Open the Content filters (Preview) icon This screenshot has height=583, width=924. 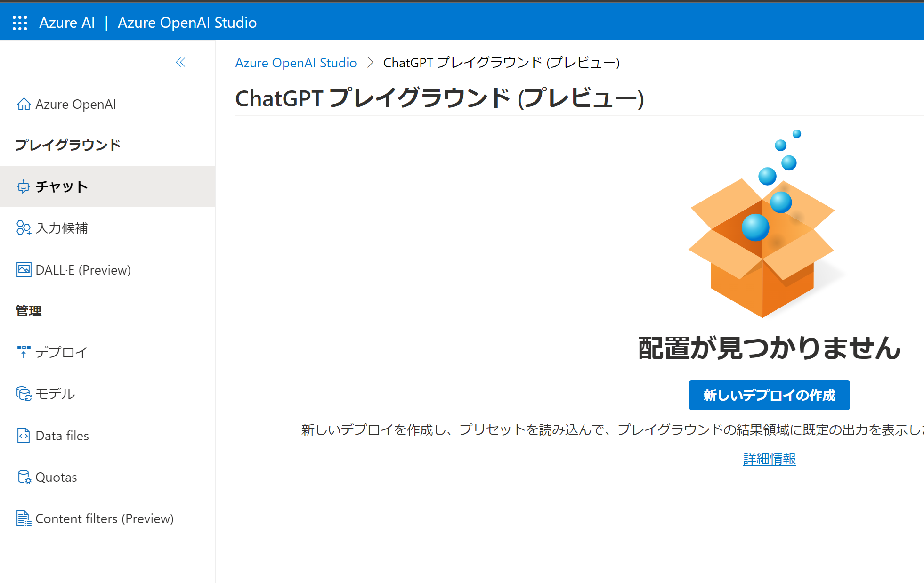click(x=24, y=518)
